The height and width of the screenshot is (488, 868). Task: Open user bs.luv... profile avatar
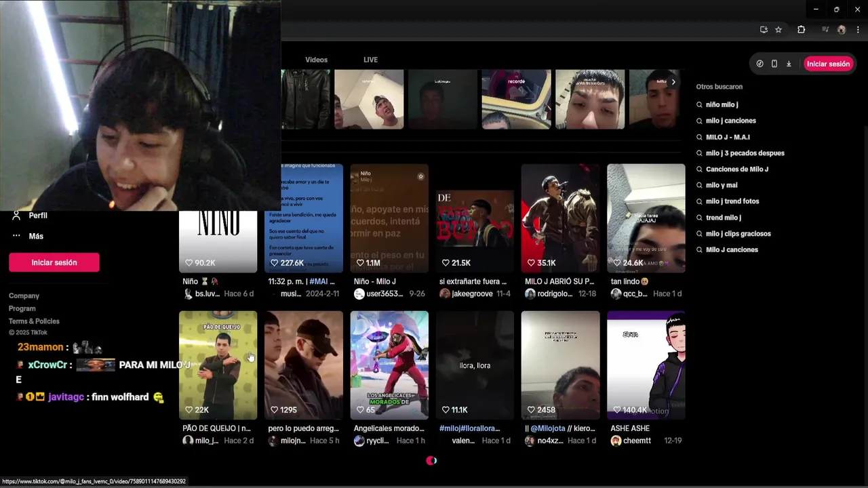pos(188,293)
